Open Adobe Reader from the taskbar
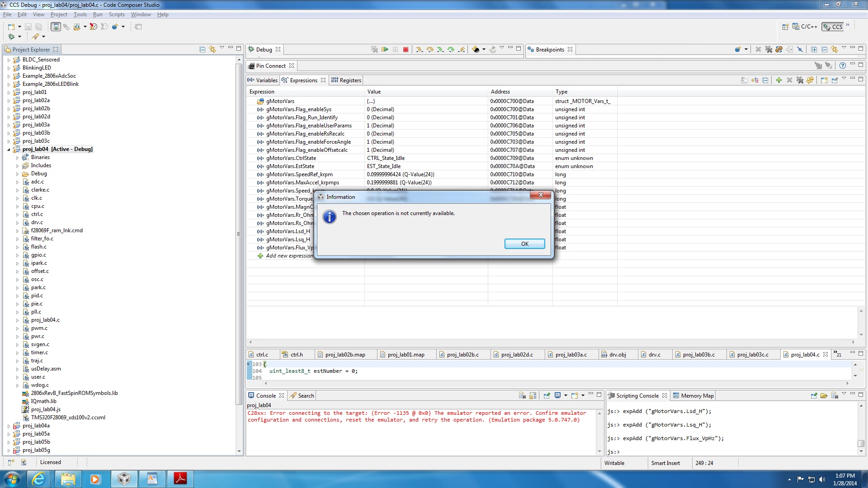868x488 pixels. pyautogui.click(x=180, y=479)
